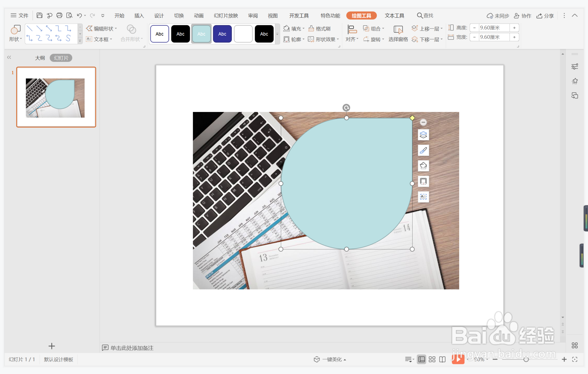
Task: Click the floating brush style icon
Action: coord(423,151)
